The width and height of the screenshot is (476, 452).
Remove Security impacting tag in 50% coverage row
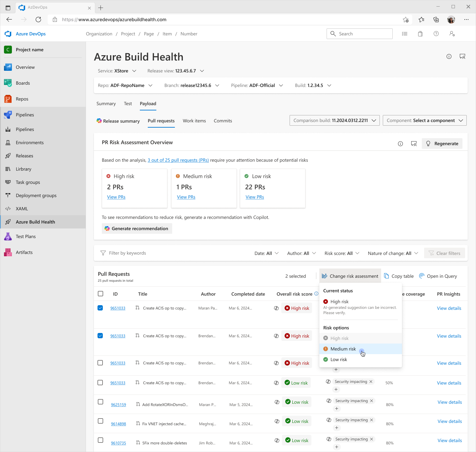[371, 382]
